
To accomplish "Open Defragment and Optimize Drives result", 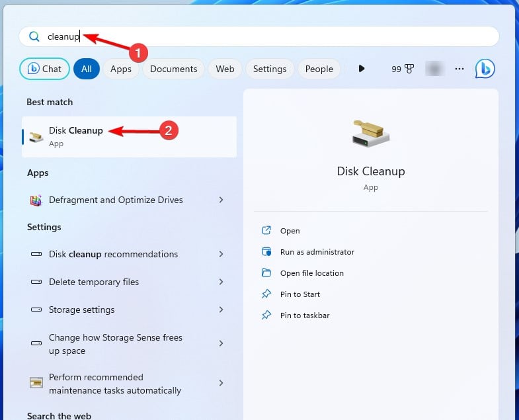I will tap(129, 200).
